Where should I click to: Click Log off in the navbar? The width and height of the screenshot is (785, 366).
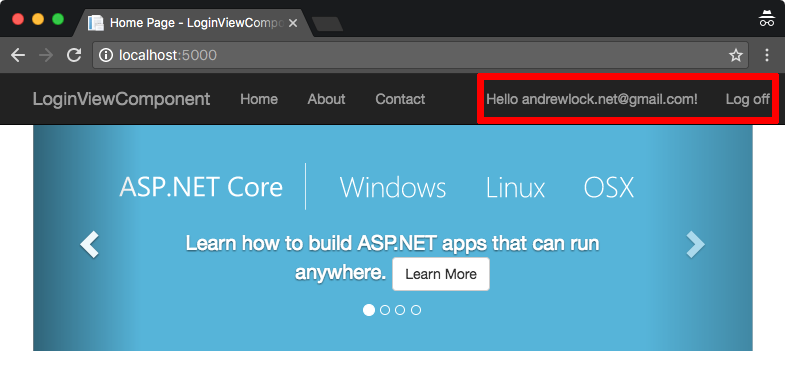coord(747,99)
